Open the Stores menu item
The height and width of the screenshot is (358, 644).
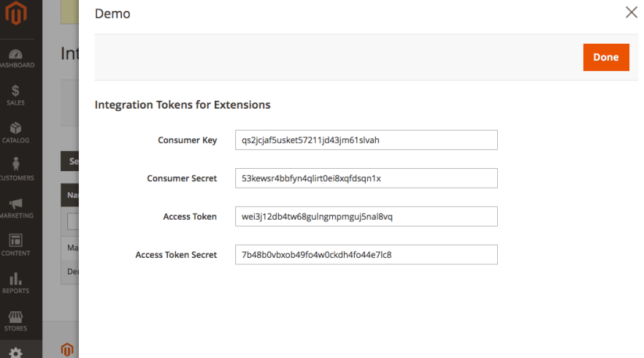click(x=16, y=320)
